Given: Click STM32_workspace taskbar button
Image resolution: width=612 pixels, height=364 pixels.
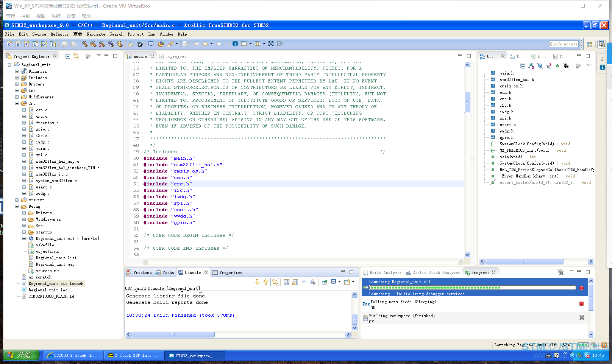Looking at the screenshot, I should pos(194,355).
